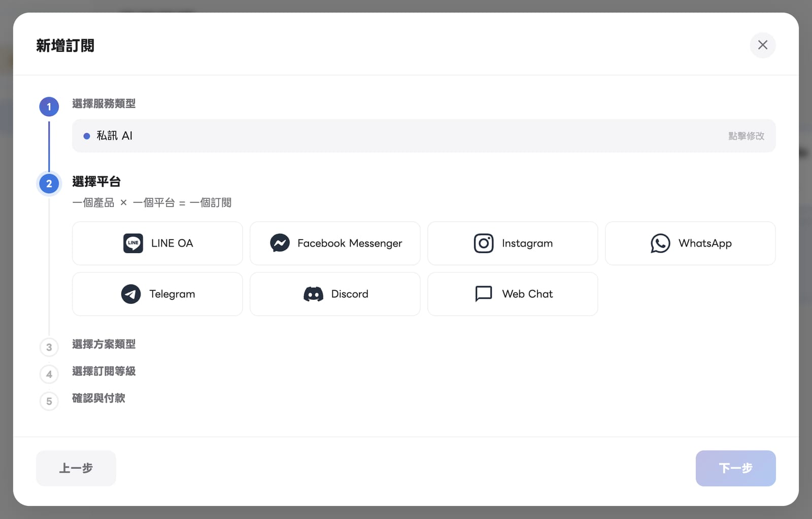Image resolution: width=812 pixels, height=519 pixels.
Task: Click the Instagram text label
Action: coord(527,244)
